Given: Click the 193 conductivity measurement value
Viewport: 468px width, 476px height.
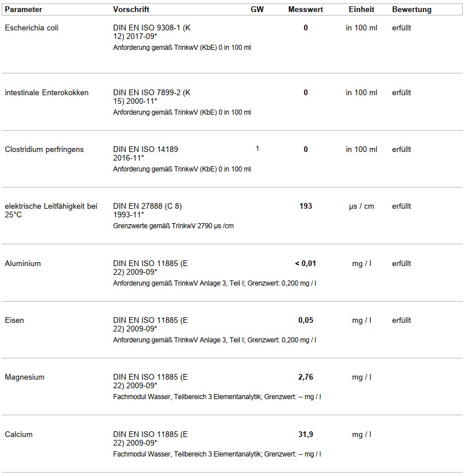Looking at the screenshot, I should 306,206.
